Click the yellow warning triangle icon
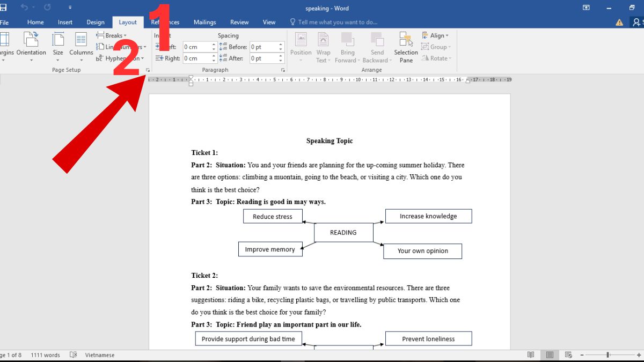644x362 pixels. point(619,23)
